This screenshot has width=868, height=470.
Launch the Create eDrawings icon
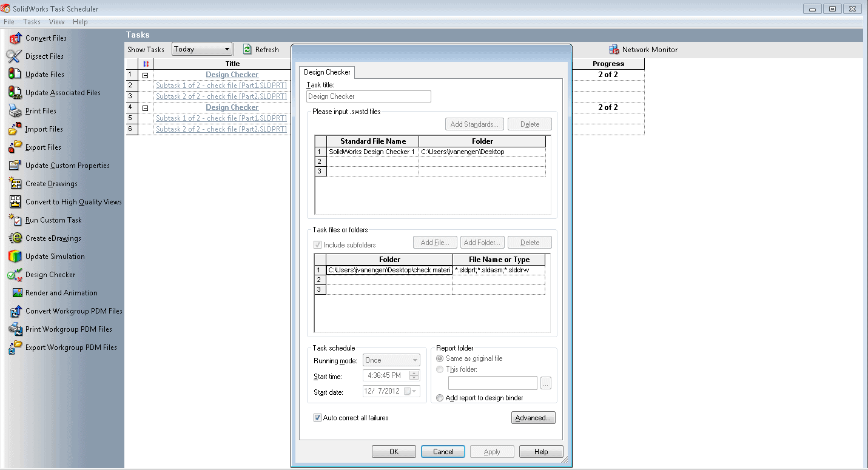15,238
